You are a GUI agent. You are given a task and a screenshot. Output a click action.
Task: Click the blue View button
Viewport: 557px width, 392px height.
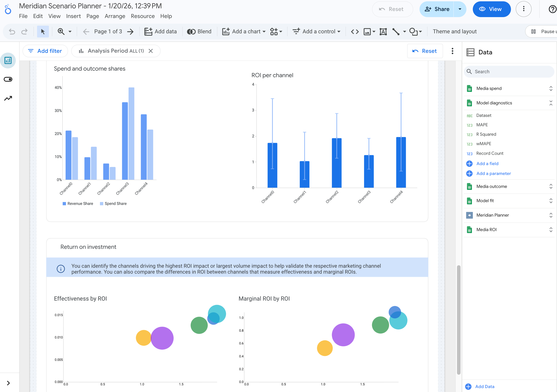coord(491,9)
